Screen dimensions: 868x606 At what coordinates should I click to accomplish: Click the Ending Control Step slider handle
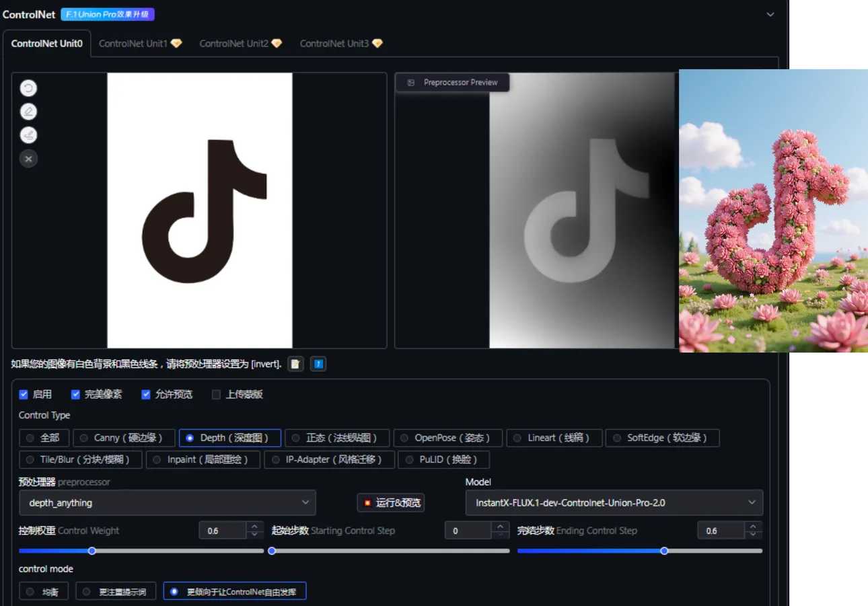pos(664,551)
